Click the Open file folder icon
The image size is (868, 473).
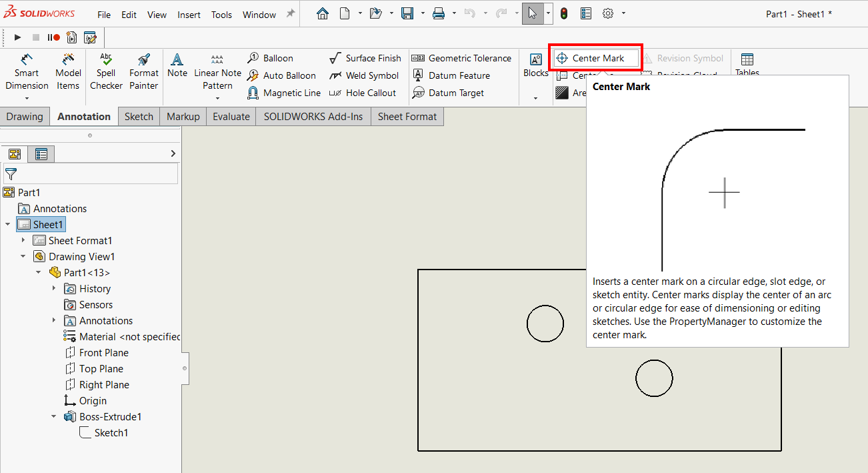[375, 13]
